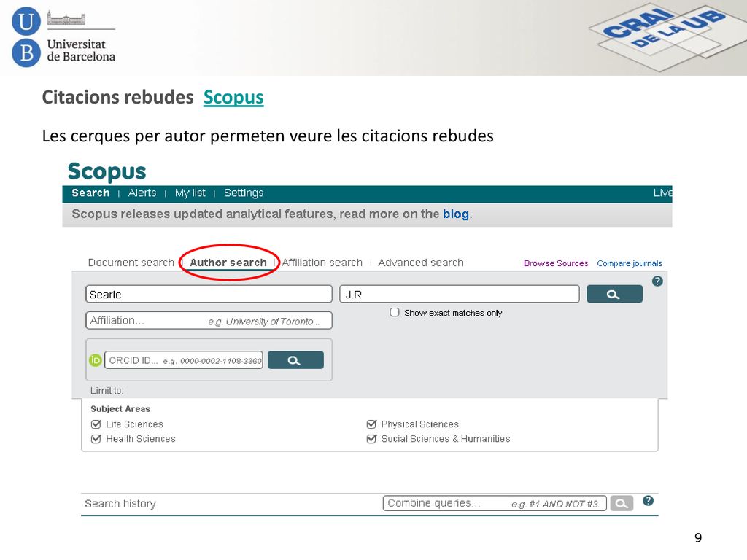
Task: Click the initials field containing J.R
Action: pos(460,294)
